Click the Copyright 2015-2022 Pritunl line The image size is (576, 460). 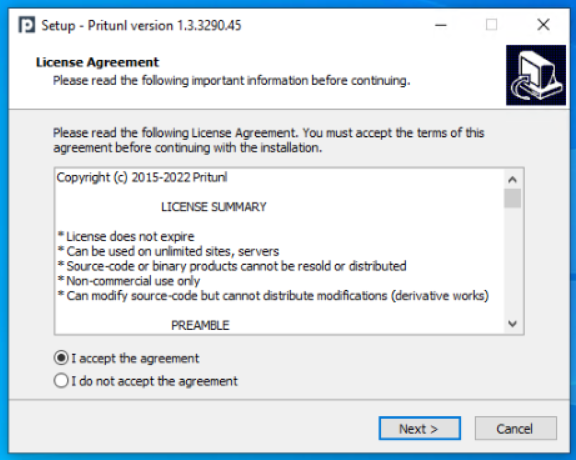[142, 177]
